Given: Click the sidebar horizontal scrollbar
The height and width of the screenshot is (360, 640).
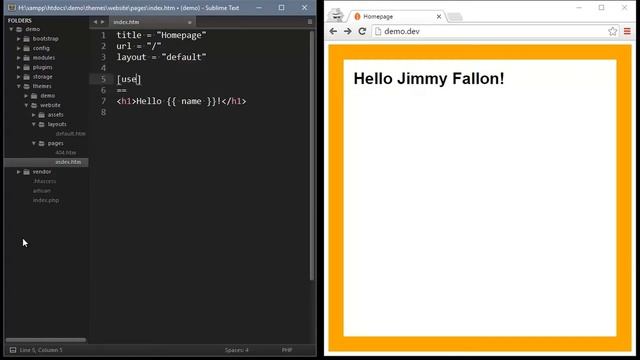Looking at the screenshot, I should tap(46, 340).
